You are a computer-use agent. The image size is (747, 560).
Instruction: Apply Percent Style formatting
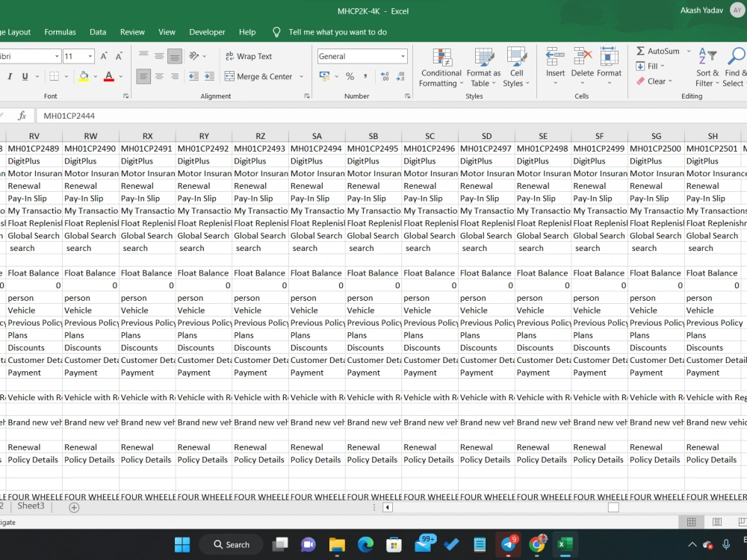pyautogui.click(x=350, y=76)
